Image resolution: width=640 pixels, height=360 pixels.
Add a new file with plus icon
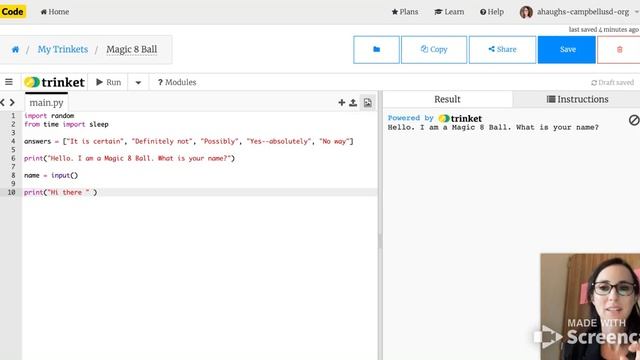click(342, 102)
